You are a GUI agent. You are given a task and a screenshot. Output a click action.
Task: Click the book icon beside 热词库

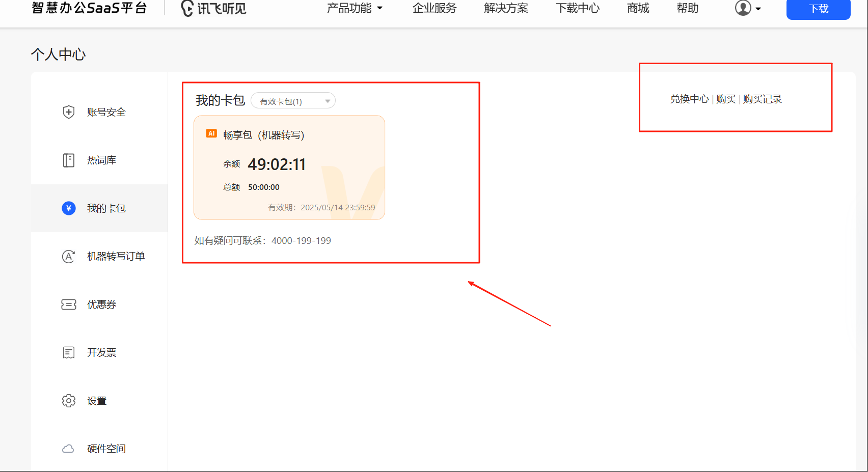[69, 160]
